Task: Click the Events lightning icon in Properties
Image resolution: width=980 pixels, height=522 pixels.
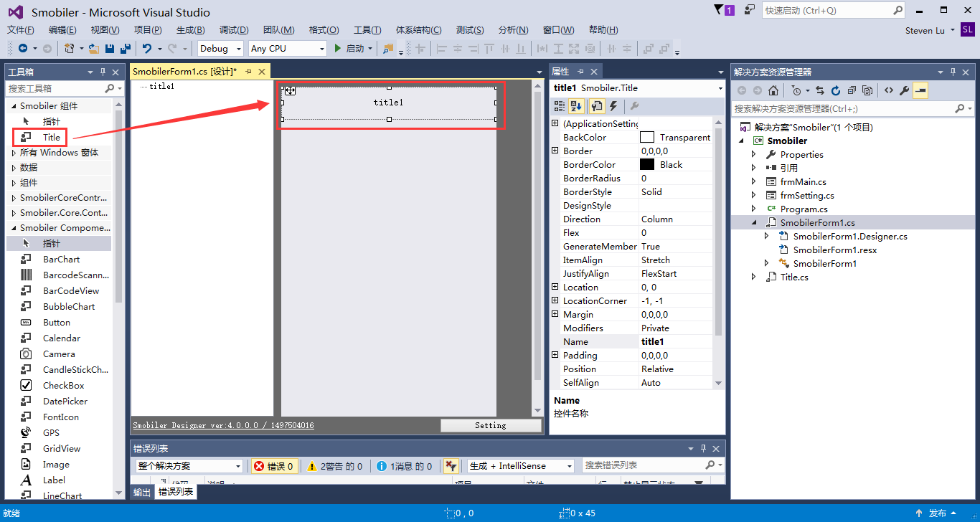Action: [613, 106]
